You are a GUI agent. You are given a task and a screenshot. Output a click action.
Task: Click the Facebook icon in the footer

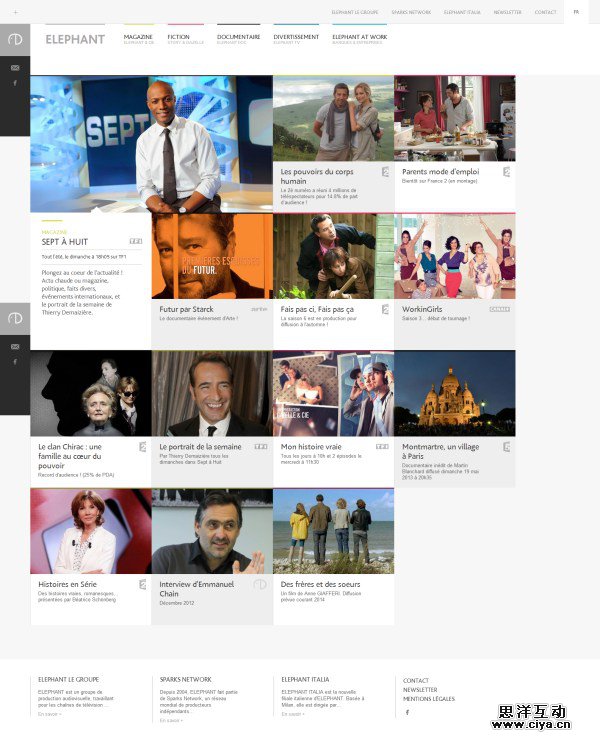407,712
